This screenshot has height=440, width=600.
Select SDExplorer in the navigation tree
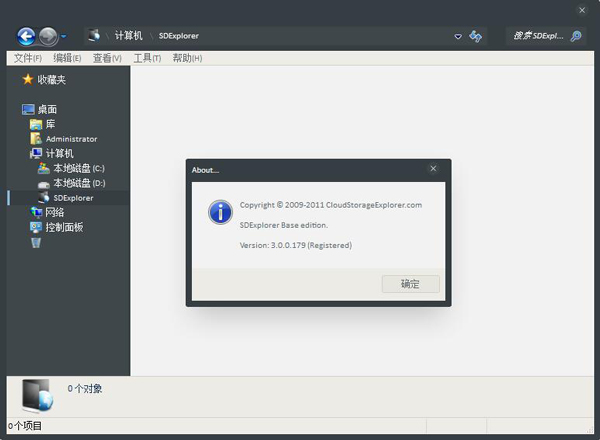click(73, 198)
